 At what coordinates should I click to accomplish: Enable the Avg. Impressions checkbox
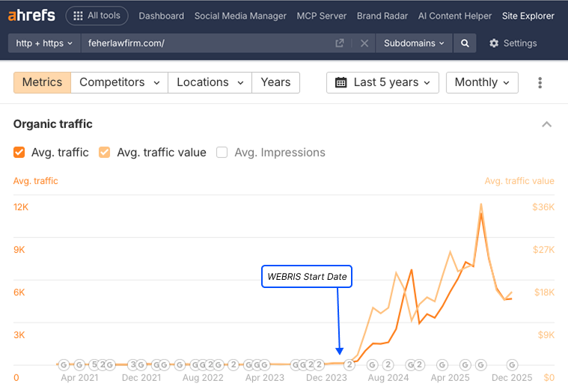222,153
